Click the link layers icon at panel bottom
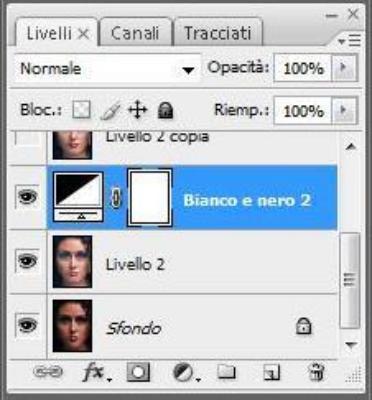372x400 pixels. 48,371
